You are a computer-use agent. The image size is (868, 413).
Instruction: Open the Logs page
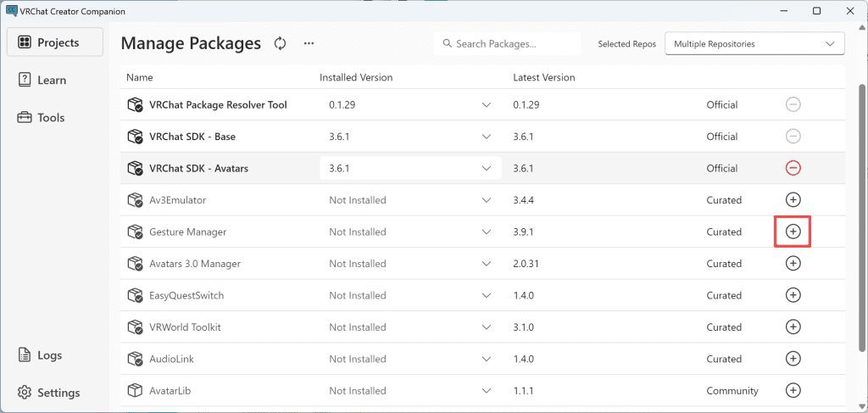tap(49, 355)
